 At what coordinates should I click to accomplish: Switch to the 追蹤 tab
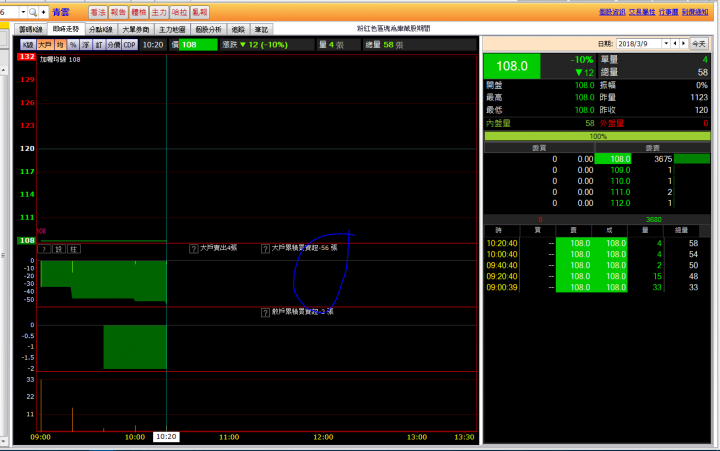click(x=238, y=29)
